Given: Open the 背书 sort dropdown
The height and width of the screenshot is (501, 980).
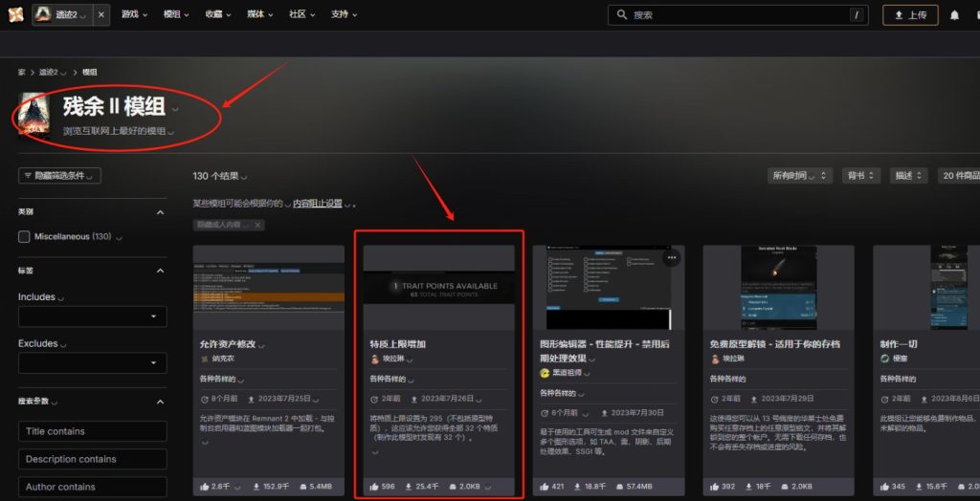Looking at the screenshot, I should (x=861, y=176).
